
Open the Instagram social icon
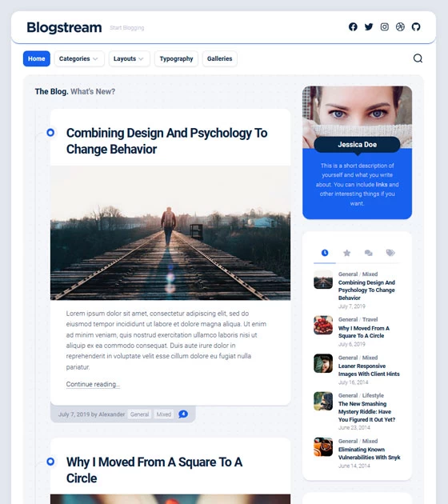pyautogui.click(x=384, y=27)
